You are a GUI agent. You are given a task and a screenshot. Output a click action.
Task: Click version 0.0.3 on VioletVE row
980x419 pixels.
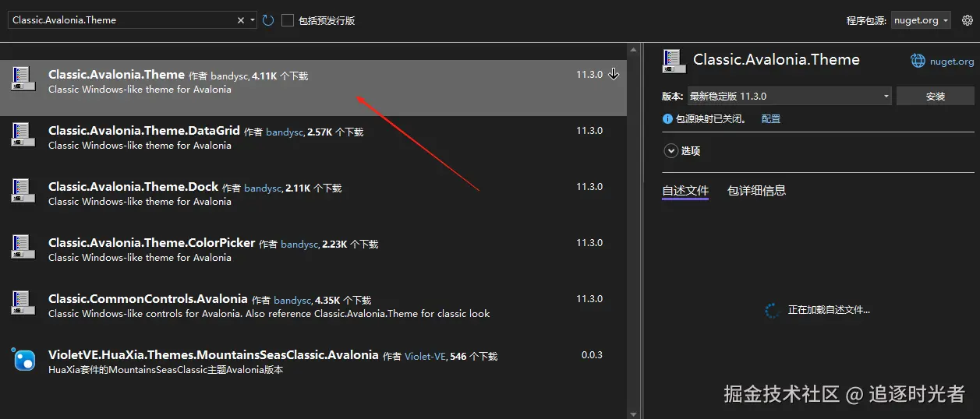(x=592, y=355)
